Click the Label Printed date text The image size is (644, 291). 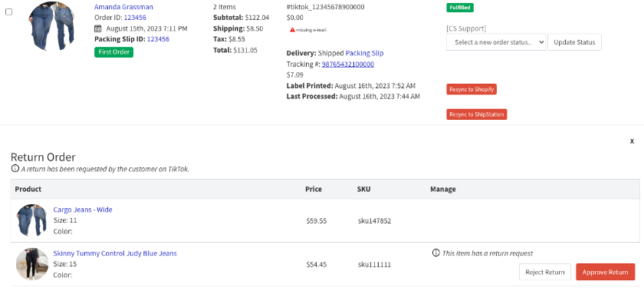click(x=351, y=86)
